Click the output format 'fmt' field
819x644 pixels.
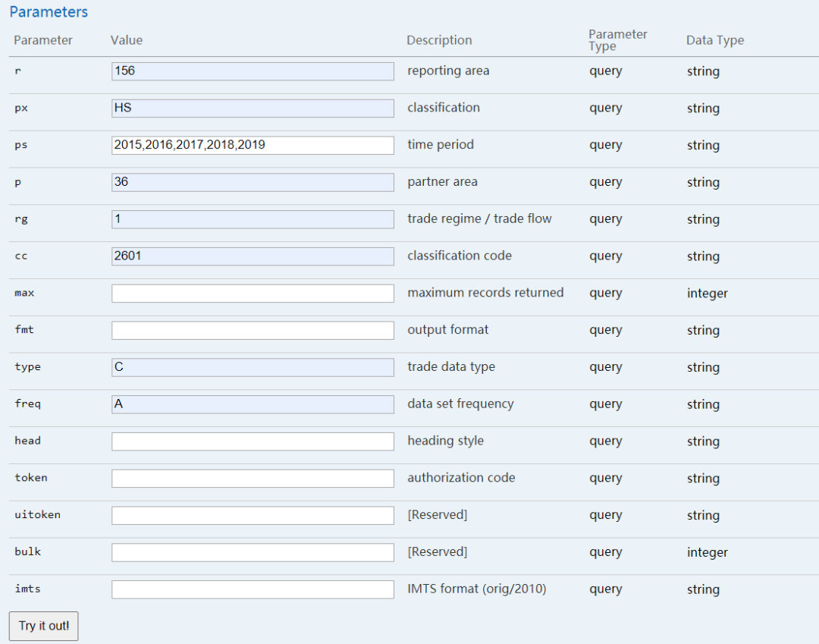253,330
